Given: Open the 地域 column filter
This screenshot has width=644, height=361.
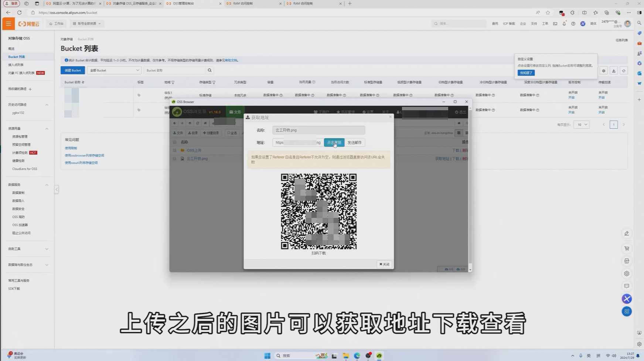Looking at the screenshot, I should 173,82.
